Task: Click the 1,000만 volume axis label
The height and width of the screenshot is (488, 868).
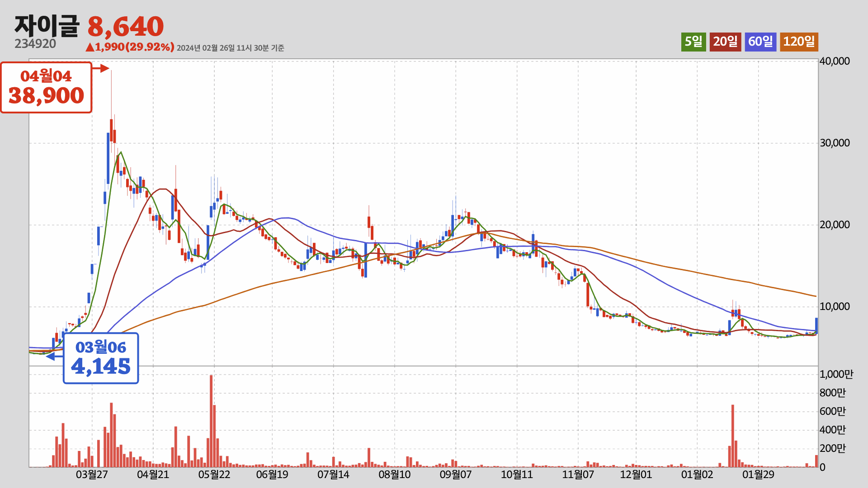Action: pyautogui.click(x=836, y=374)
